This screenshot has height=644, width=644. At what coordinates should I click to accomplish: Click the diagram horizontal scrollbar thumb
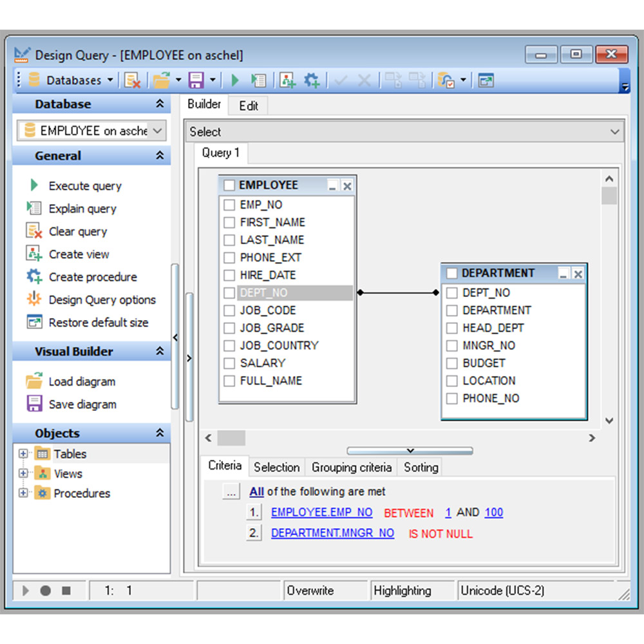(231, 438)
